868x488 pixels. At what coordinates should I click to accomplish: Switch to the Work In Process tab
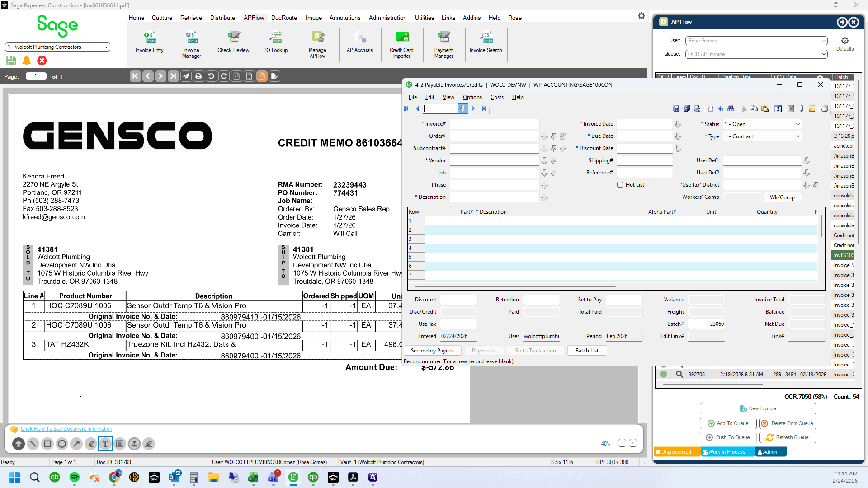tap(727, 452)
